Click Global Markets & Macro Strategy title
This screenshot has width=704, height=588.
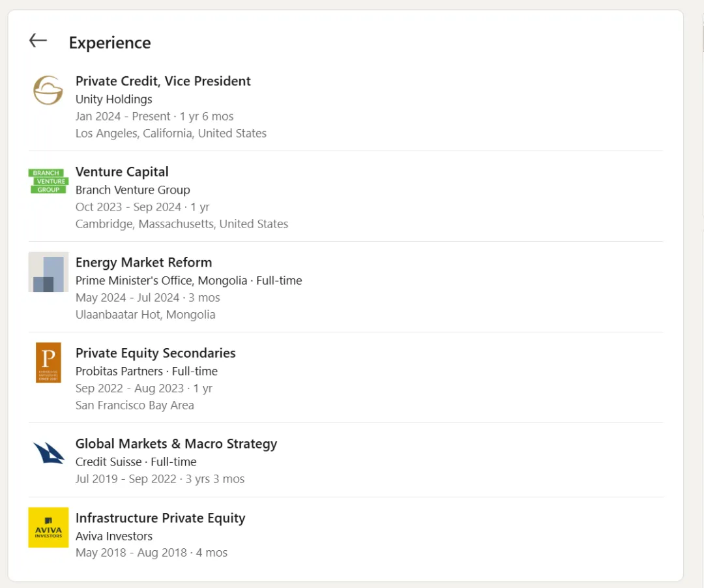(x=176, y=443)
